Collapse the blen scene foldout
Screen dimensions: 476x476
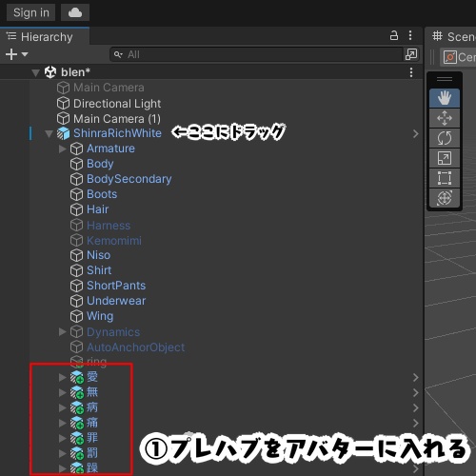tap(36, 73)
